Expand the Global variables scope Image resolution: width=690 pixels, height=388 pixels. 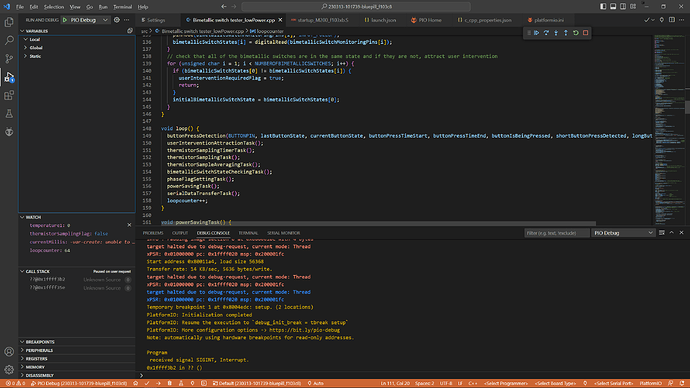[x=36, y=48]
